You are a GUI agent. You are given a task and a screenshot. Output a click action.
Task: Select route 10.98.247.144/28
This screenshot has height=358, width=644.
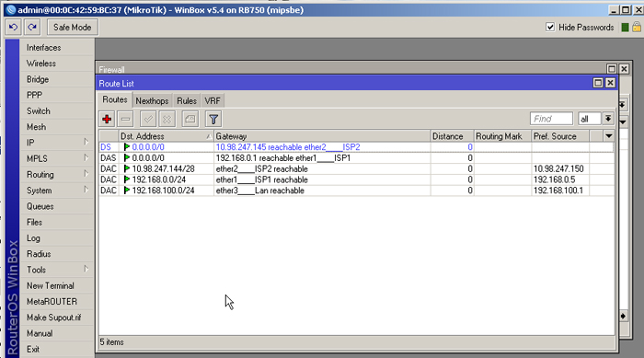click(357, 169)
